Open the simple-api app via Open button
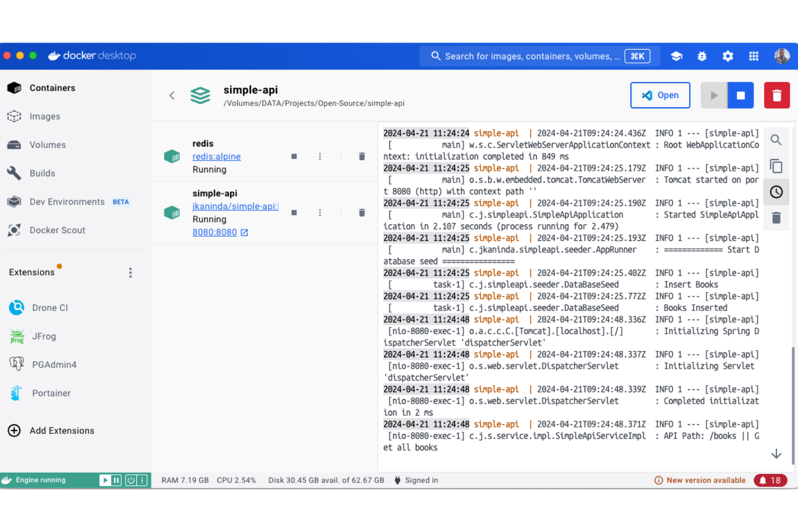The image size is (798, 532). (660, 95)
